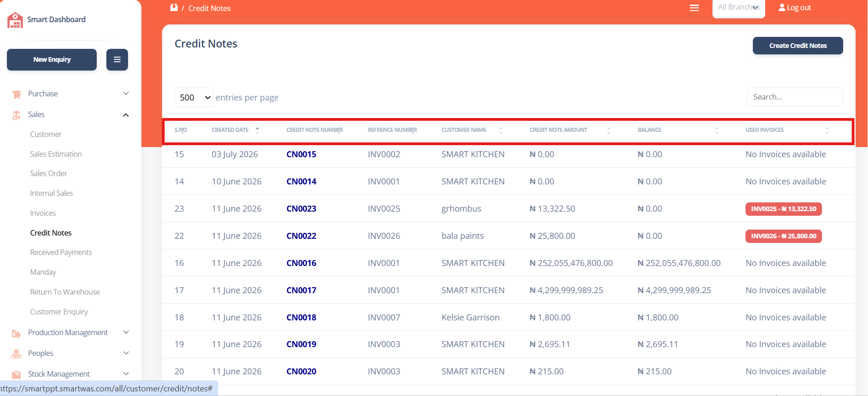Click the Search input field
This screenshot has width=868, height=396.
(x=794, y=97)
